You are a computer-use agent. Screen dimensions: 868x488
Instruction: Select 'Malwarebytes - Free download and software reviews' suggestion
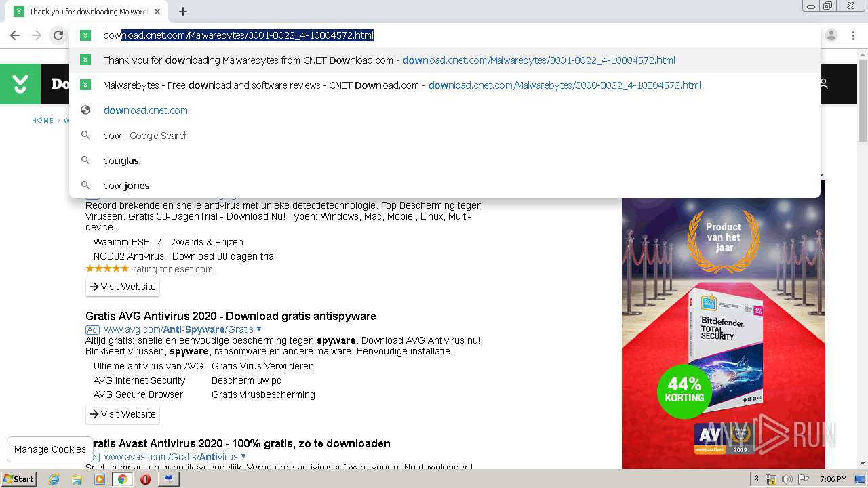pos(445,85)
